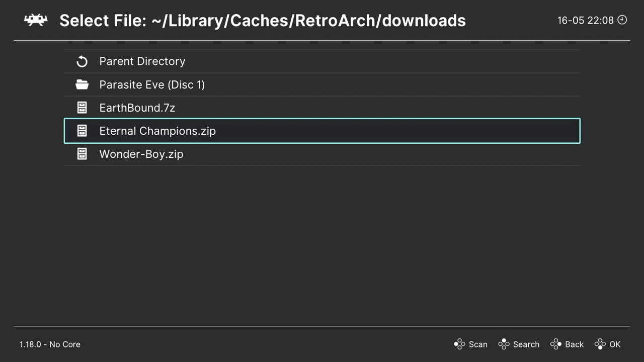Click the file icon next to Eternal Champions.zip
This screenshot has width=644, height=362.
(x=82, y=131)
